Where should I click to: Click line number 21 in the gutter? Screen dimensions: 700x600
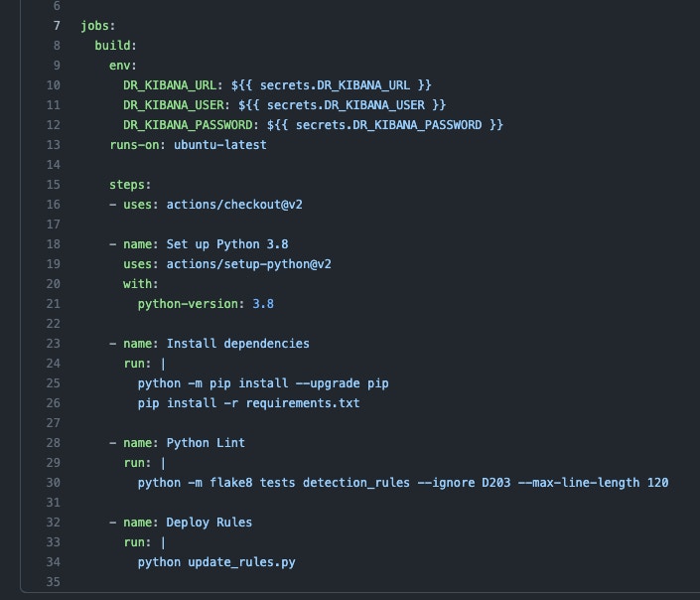tap(53, 304)
